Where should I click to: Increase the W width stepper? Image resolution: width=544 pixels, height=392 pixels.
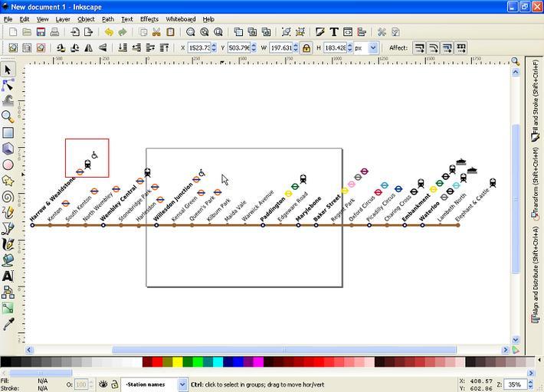296,45
